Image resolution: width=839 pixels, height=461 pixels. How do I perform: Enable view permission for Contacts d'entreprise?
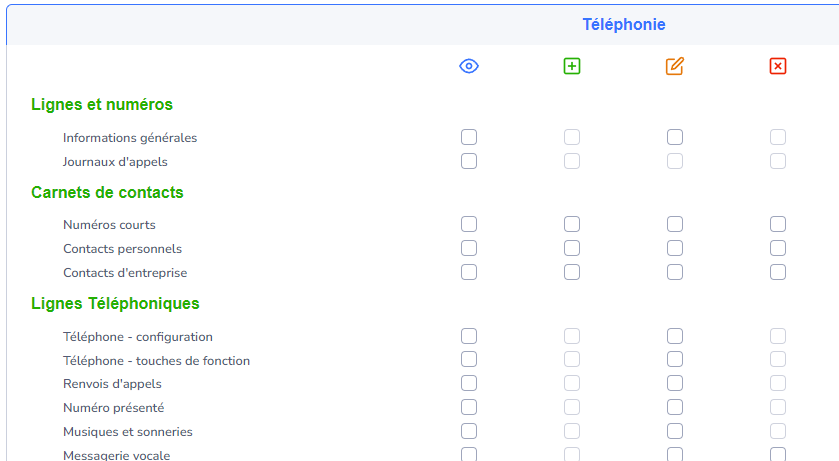(469, 272)
